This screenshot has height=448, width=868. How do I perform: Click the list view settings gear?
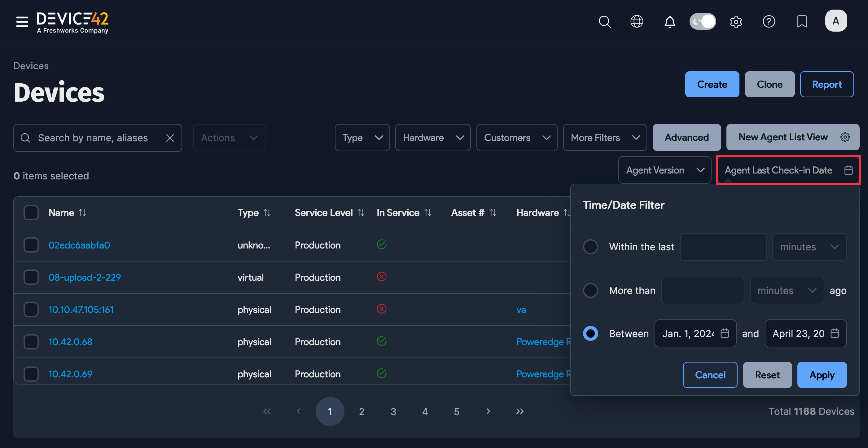click(x=845, y=137)
